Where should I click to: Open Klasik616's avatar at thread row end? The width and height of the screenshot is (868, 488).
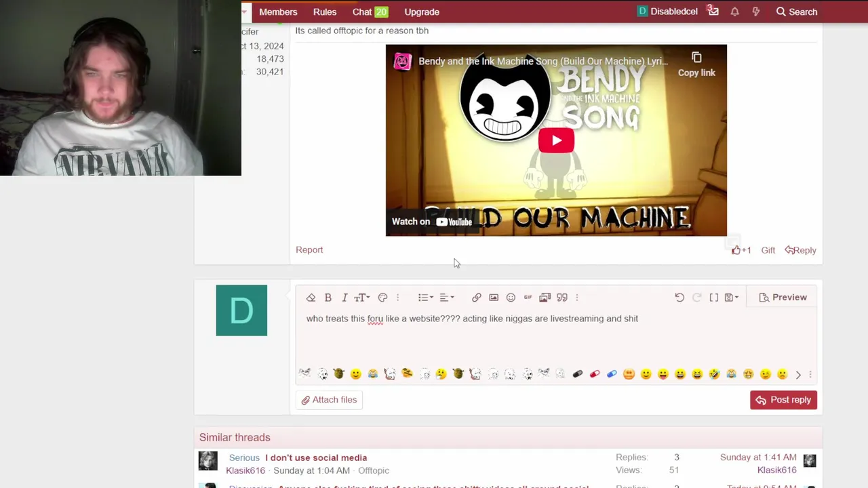810,461
